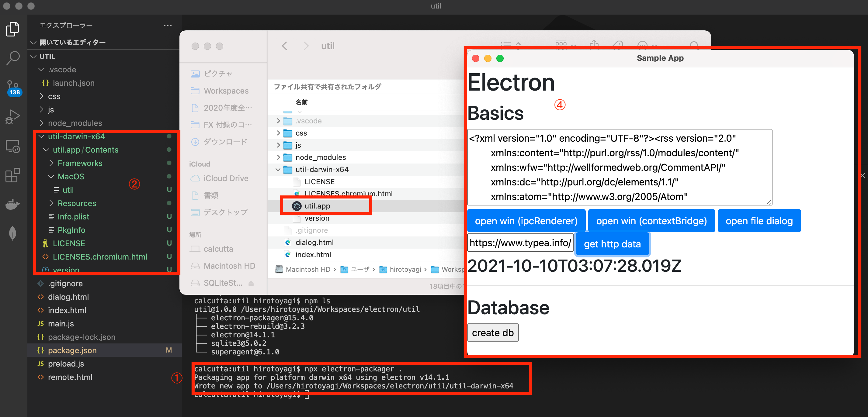
Task: Open the Docker view icon
Action: 13,204
